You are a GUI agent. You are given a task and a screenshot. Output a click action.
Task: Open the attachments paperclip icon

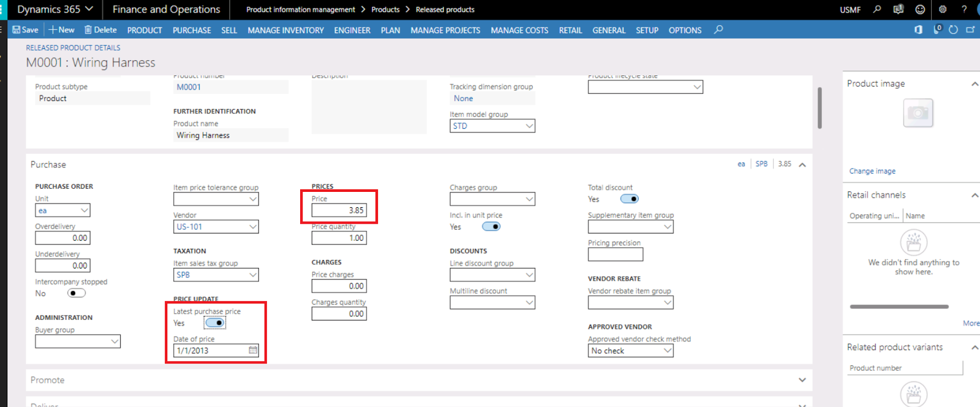[x=937, y=29]
